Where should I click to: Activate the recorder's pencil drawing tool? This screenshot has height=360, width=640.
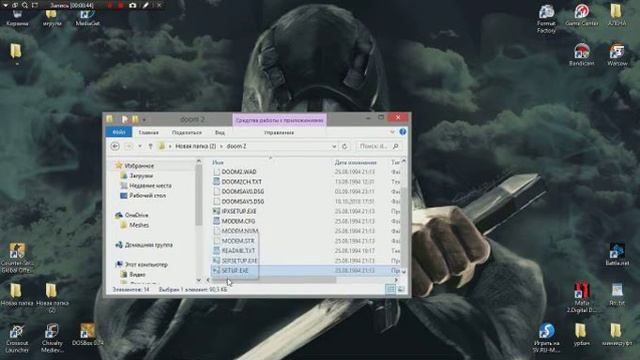coord(145,5)
